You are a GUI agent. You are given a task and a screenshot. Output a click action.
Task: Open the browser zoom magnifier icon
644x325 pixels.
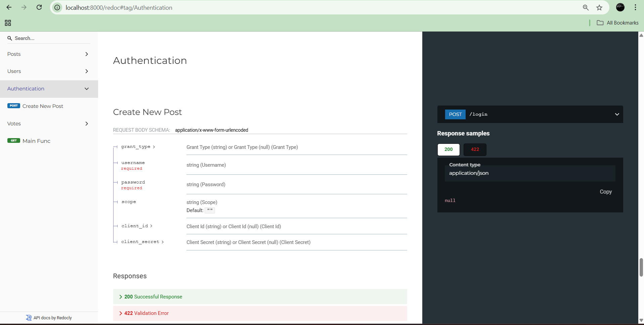point(586,8)
